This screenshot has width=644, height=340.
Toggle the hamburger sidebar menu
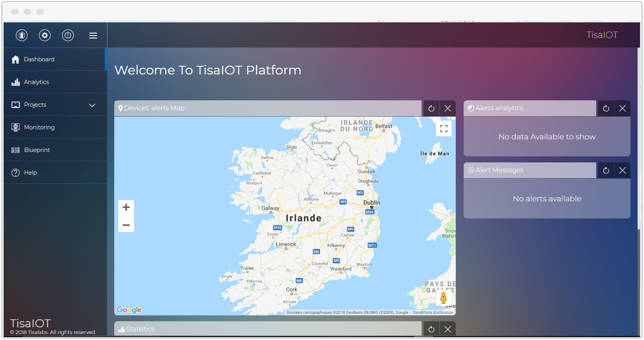[x=93, y=36]
